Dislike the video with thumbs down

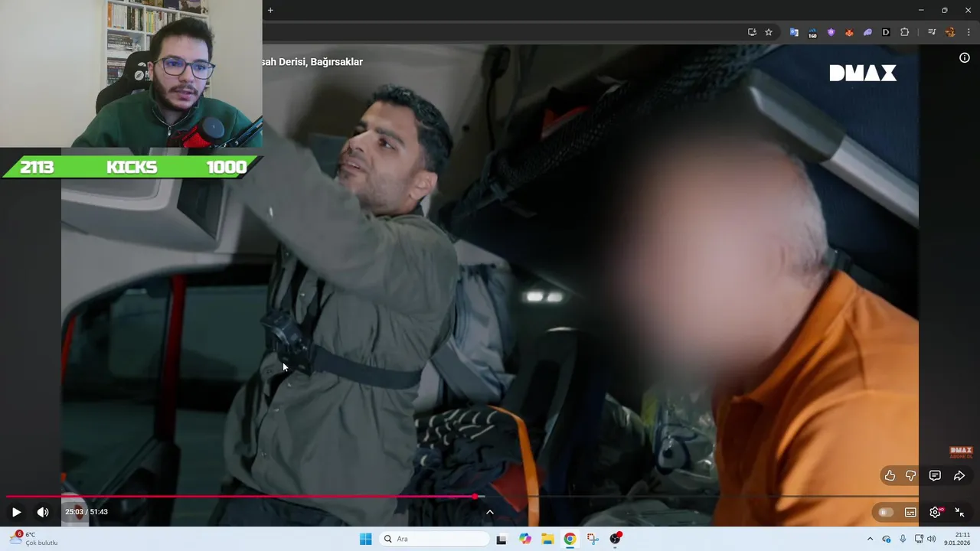pyautogui.click(x=911, y=476)
